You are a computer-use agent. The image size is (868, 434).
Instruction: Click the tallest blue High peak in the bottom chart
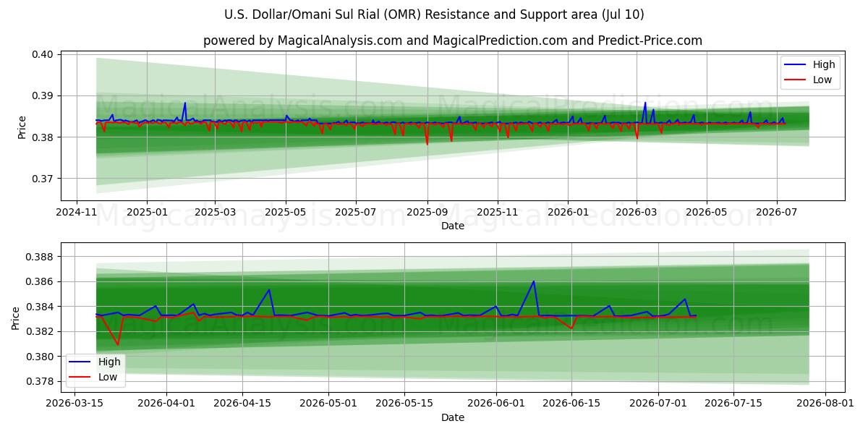point(534,281)
